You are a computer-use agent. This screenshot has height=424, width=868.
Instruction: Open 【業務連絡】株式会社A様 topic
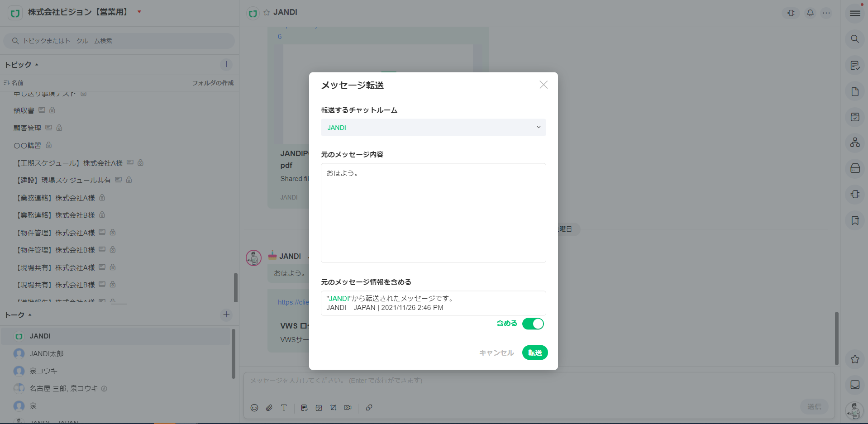pyautogui.click(x=56, y=198)
